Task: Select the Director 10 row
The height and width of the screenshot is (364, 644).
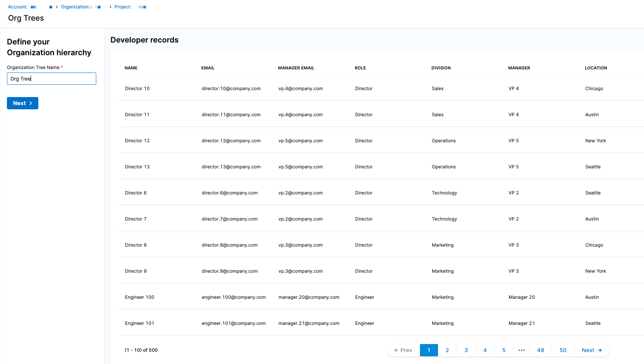Action: tap(137, 89)
